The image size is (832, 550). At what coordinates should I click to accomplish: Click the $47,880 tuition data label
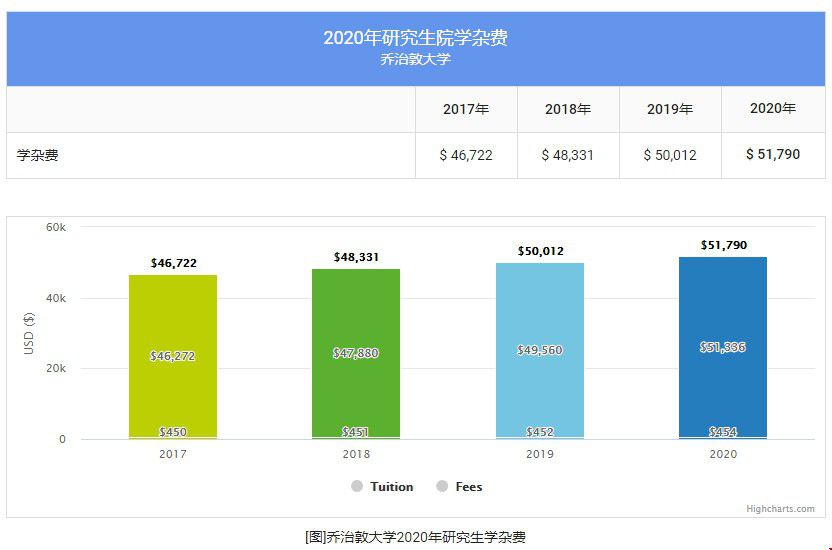click(356, 353)
